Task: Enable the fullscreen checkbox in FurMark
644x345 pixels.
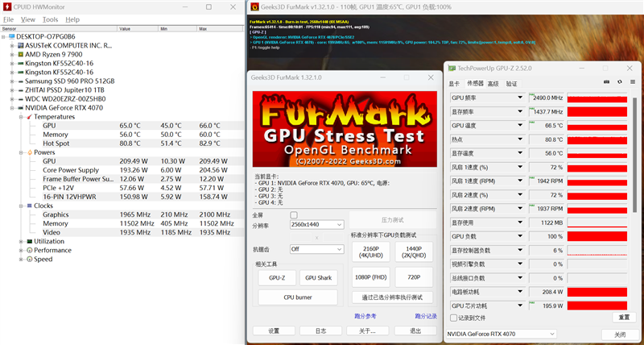Action: (x=294, y=214)
